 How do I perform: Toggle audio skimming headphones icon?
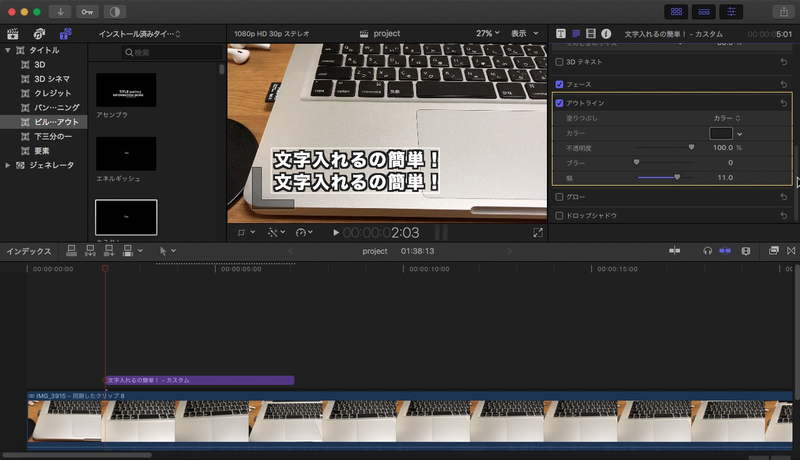(x=708, y=251)
